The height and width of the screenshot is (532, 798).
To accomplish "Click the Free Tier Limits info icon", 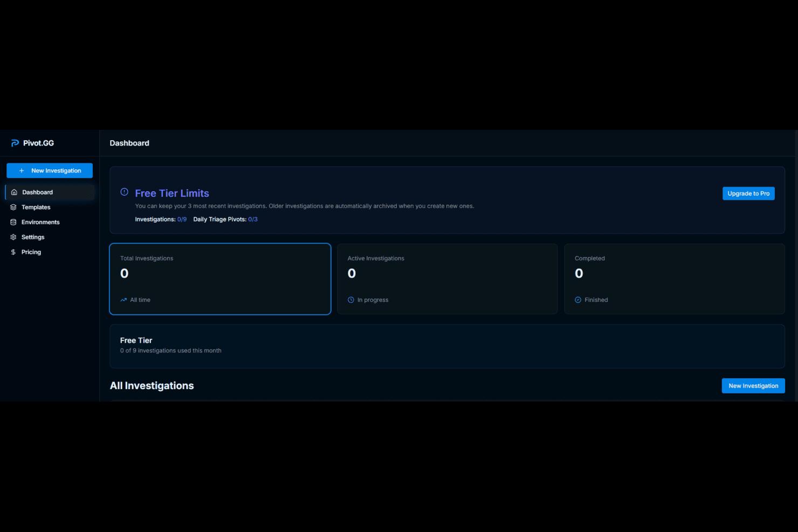I will (x=124, y=192).
